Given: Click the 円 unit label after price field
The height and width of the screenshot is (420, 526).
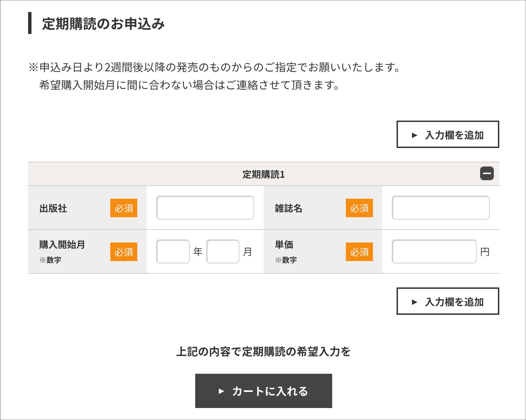Looking at the screenshot, I should tap(485, 252).
